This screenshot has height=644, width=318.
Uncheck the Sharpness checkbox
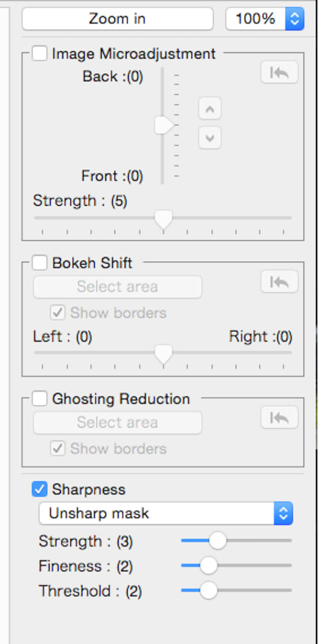click(40, 489)
